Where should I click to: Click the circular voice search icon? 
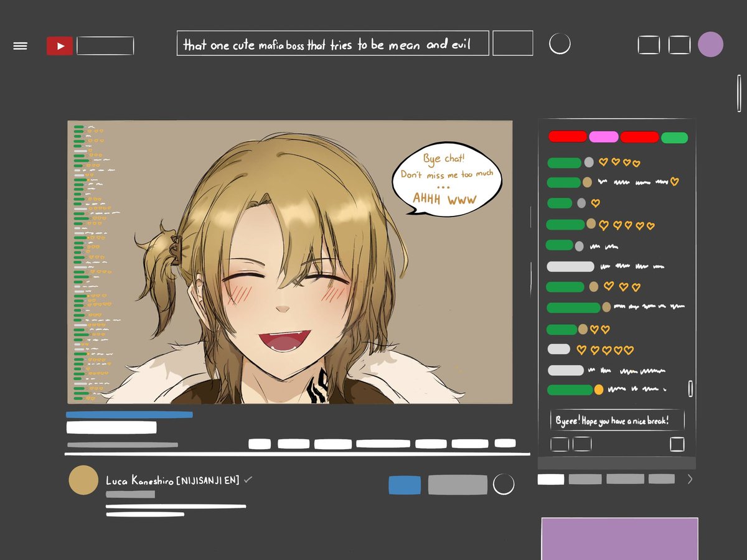click(x=560, y=44)
